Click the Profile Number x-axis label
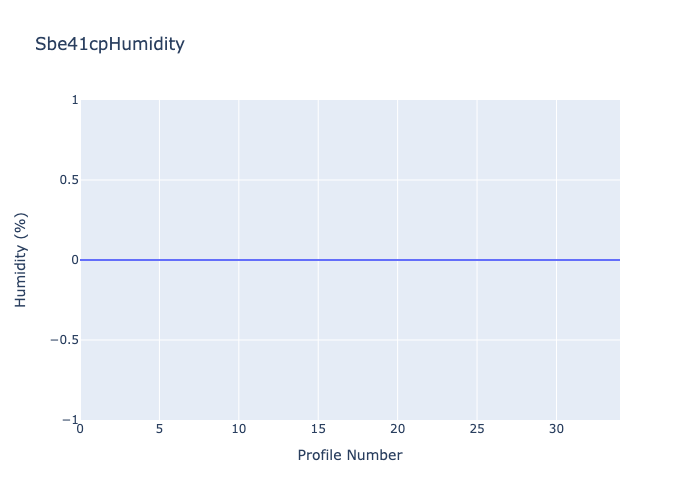The image size is (700, 500). 350,455
